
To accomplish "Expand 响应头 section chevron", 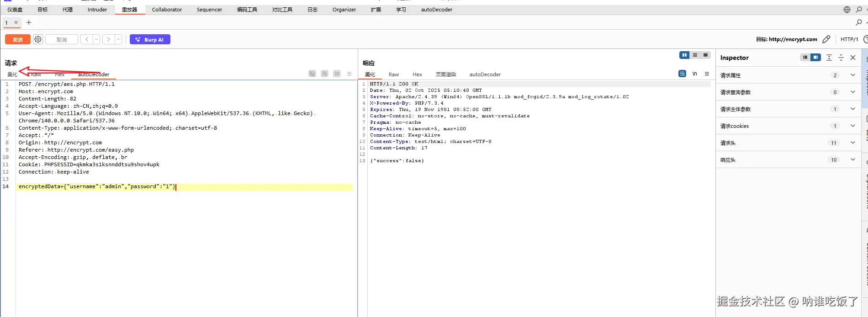I will tap(852, 159).
